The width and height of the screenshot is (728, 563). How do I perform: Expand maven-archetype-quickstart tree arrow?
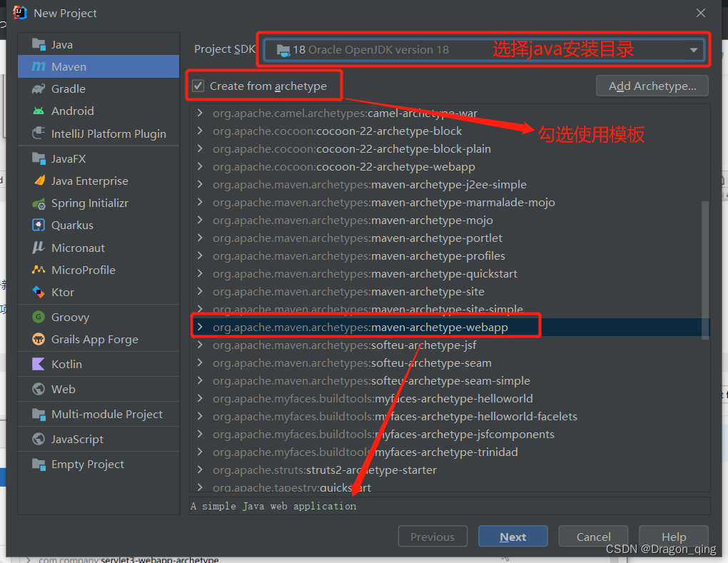200,274
